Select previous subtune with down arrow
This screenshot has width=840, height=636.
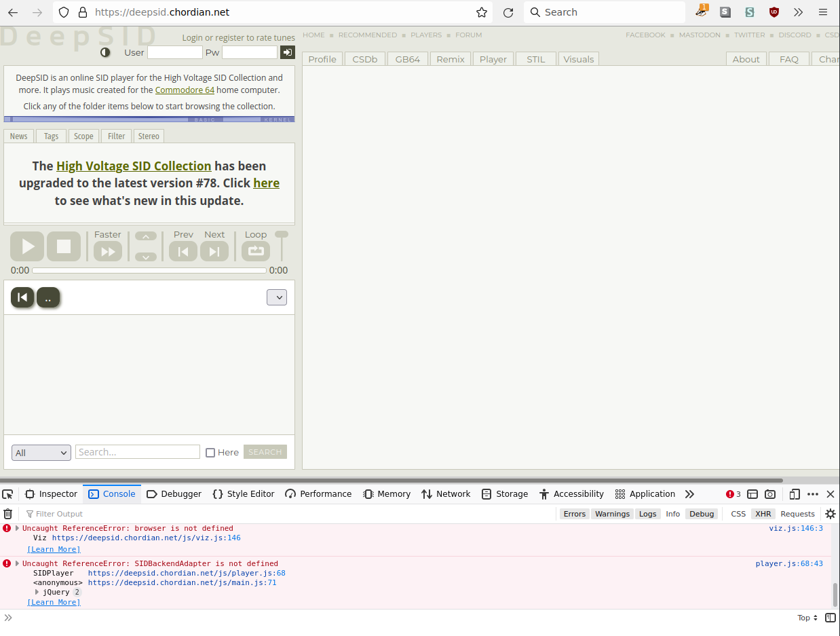146,257
